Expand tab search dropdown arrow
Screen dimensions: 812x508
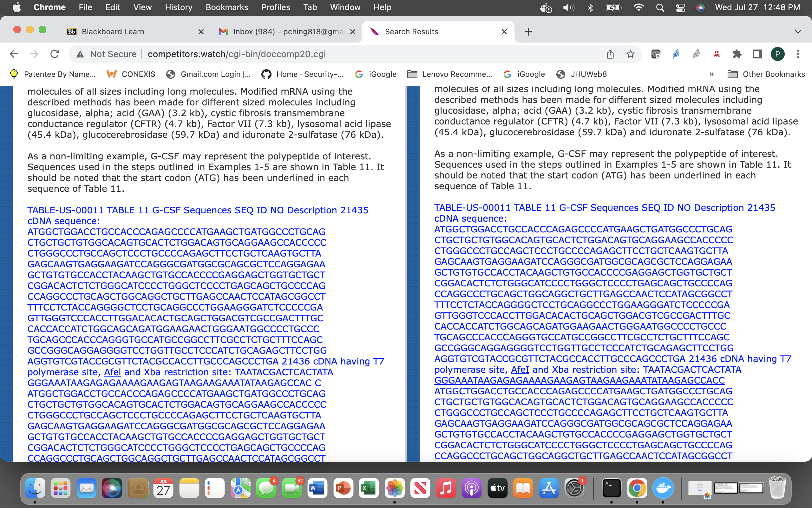click(798, 31)
